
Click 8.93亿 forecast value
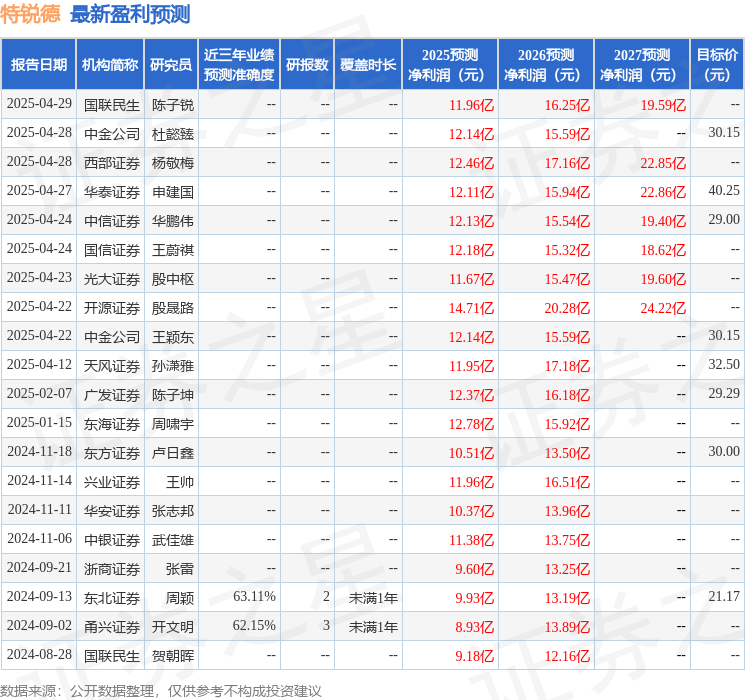[x=475, y=627]
